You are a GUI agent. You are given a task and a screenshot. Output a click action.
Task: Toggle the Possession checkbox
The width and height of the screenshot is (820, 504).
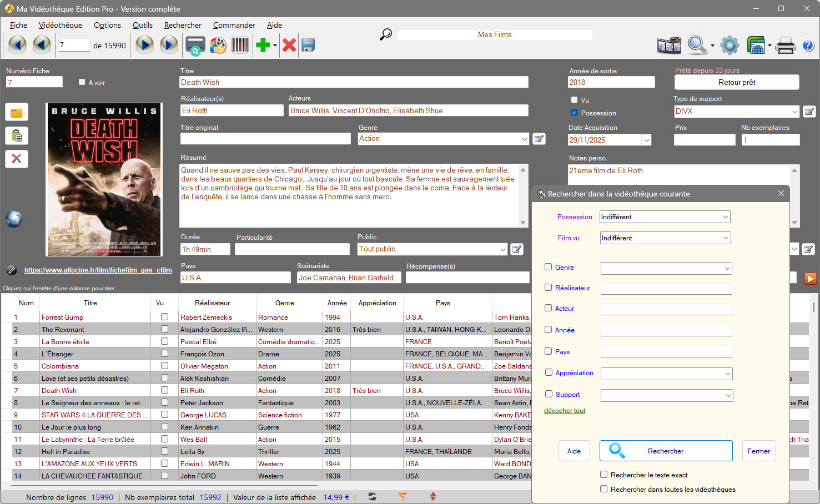pos(575,113)
